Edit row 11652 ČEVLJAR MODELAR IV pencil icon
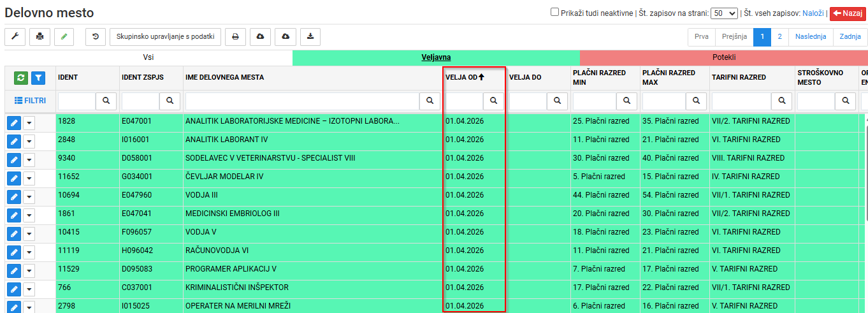 click(x=14, y=178)
